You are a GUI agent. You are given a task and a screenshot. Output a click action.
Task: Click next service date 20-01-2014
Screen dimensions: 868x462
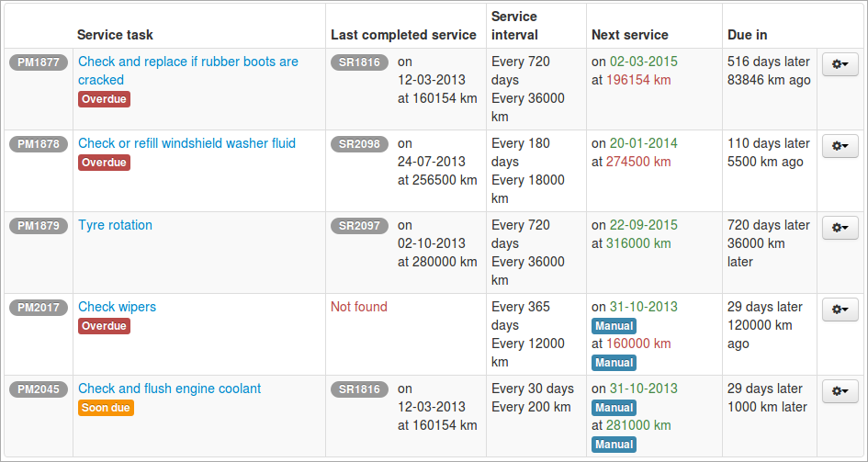click(644, 143)
